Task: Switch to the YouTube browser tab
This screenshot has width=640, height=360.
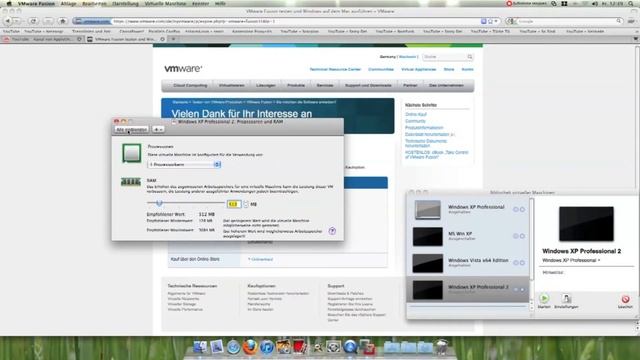Action: [42, 39]
